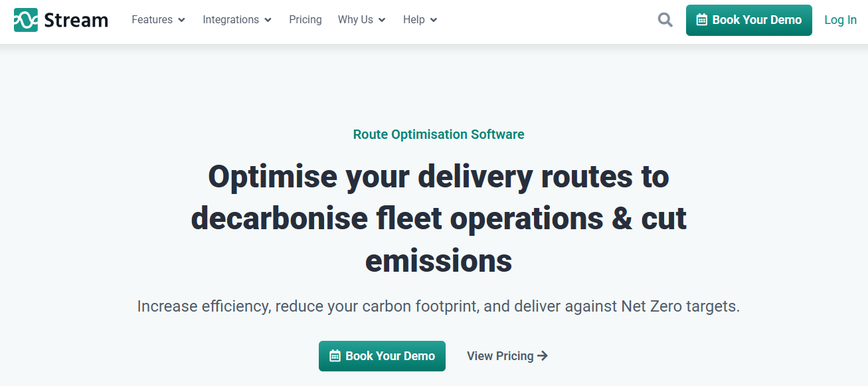
Task: Open the Why Us menu label
Action: point(355,20)
